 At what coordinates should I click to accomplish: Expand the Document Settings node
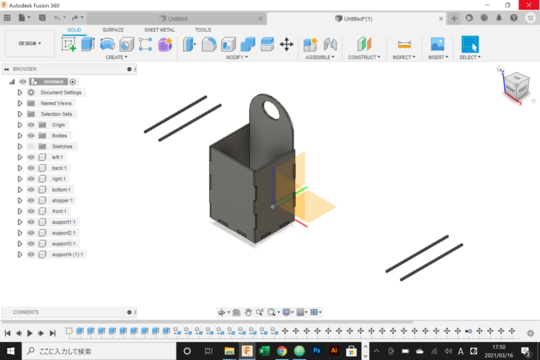click(20, 92)
